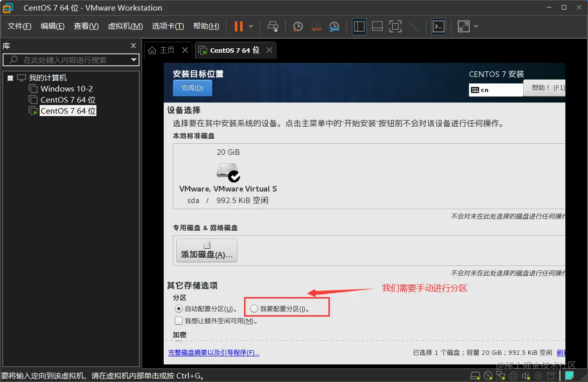Select the 20 GiB sda disk icon
Viewport: 588px width, 382px height.
tap(228, 172)
